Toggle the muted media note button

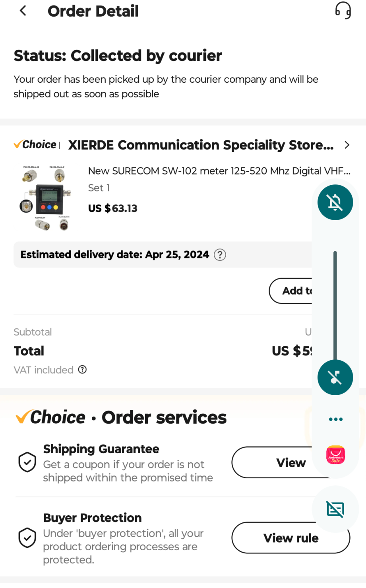[x=335, y=377]
